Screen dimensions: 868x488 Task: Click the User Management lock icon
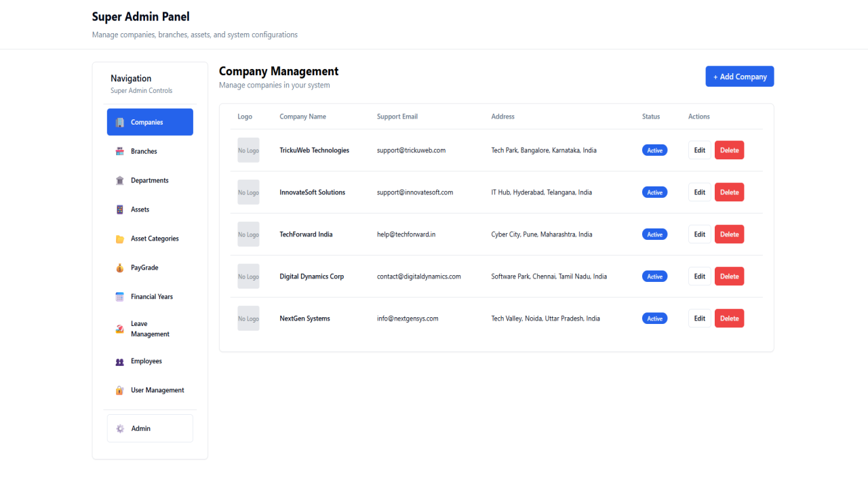point(120,390)
